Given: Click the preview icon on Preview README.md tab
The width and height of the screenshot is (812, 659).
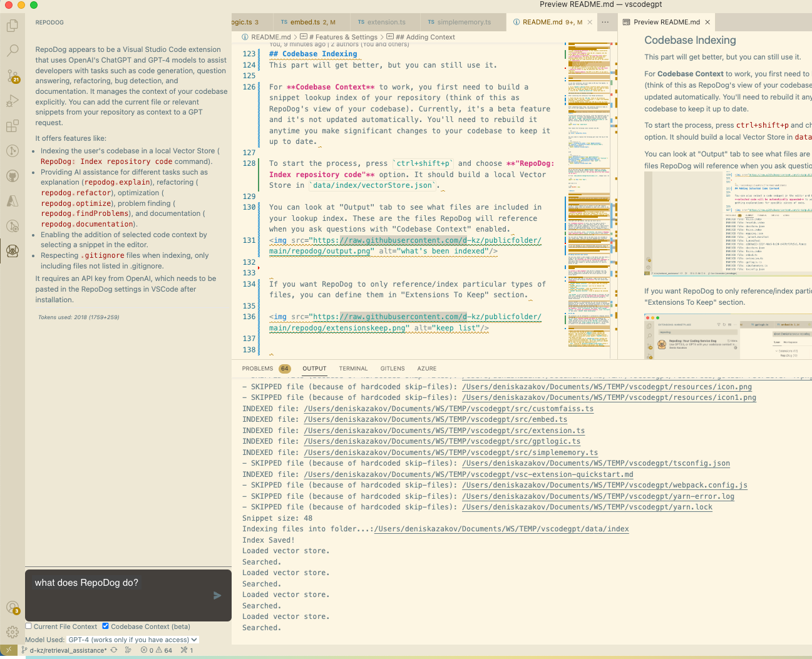Looking at the screenshot, I should [x=626, y=22].
